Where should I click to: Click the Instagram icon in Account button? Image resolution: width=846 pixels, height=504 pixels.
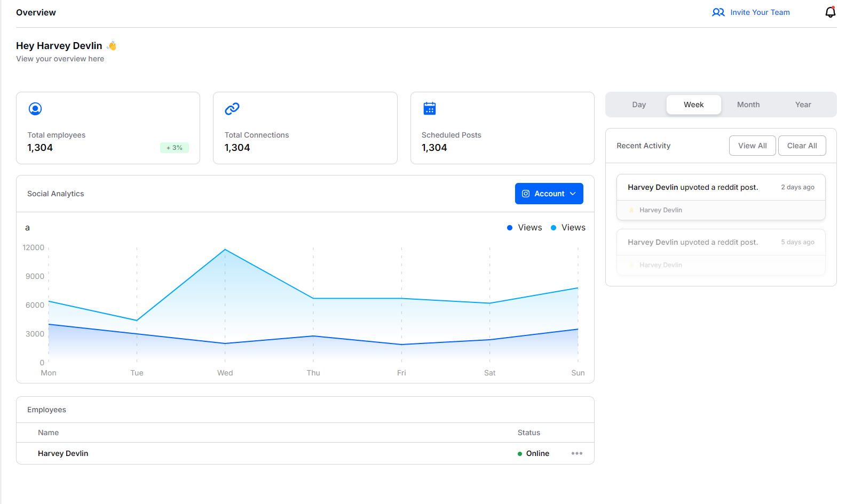pos(526,194)
